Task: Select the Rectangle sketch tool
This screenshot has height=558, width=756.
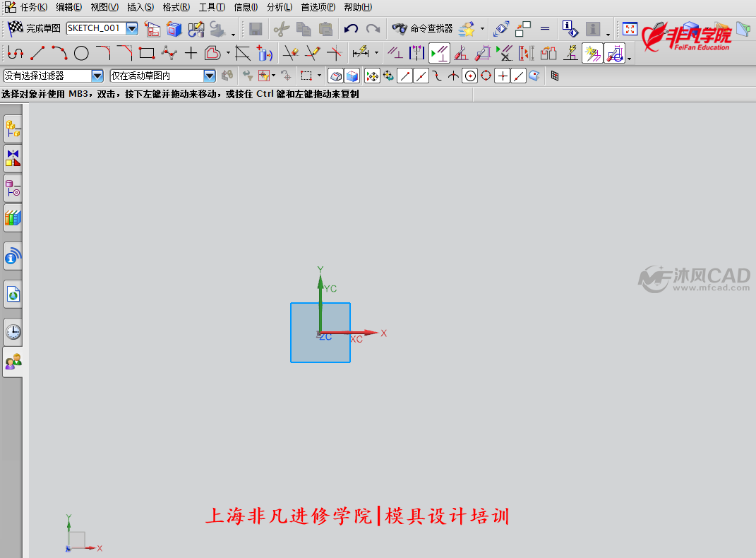Action: (147, 53)
